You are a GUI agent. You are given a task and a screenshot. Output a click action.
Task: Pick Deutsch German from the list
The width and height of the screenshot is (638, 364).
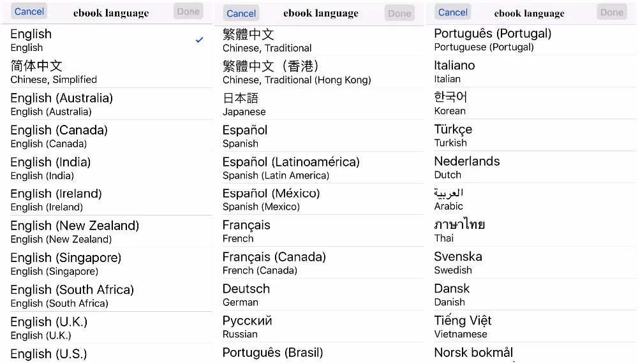click(x=319, y=295)
